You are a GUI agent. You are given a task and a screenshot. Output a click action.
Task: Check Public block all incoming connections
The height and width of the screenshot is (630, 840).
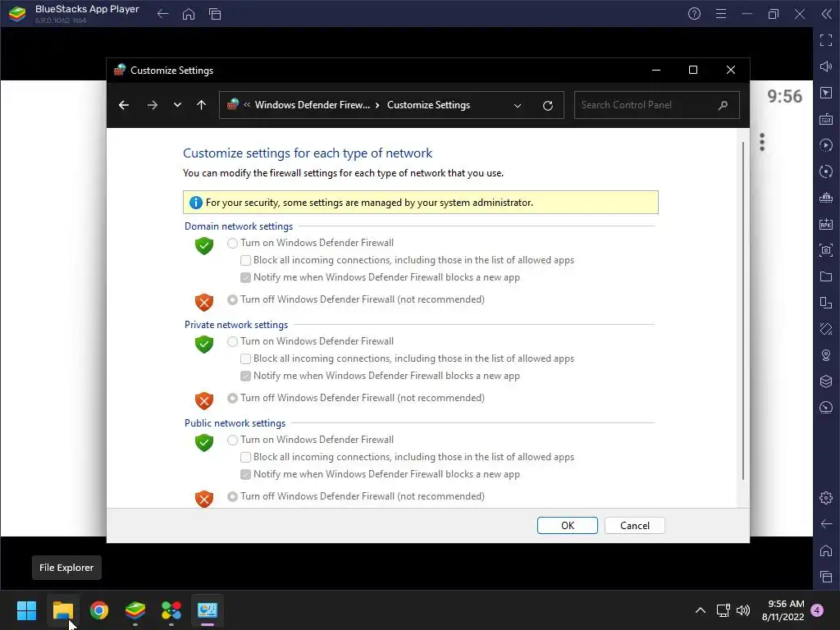(245, 458)
